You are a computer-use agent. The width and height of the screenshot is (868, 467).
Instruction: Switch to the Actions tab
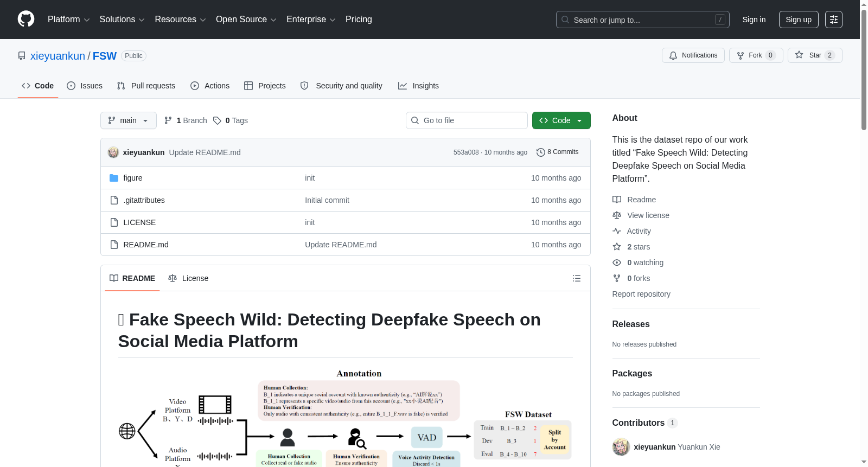click(210, 86)
